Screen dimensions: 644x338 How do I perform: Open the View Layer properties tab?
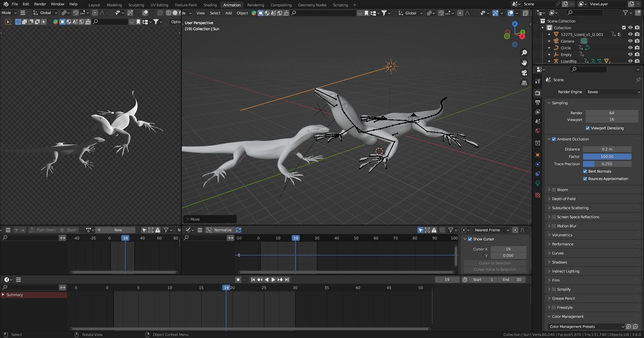coord(538,112)
